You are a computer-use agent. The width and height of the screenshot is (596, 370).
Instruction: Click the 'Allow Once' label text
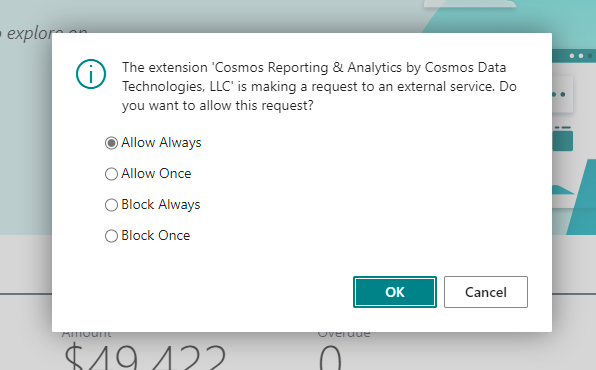coord(156,173)
